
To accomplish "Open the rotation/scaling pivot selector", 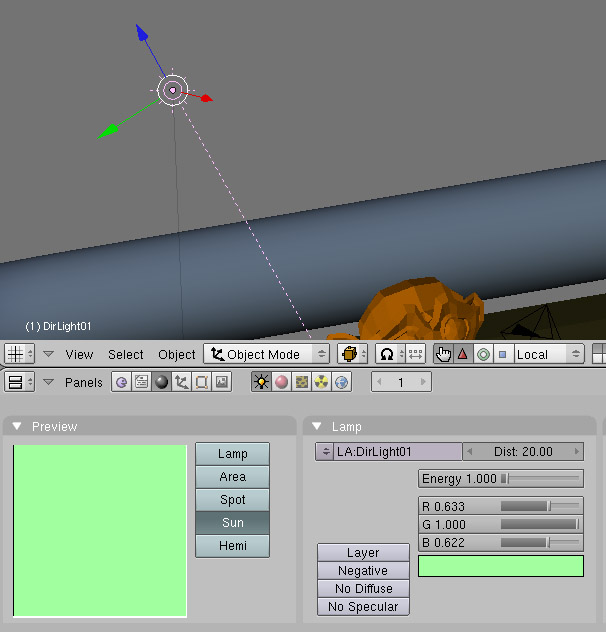I will (x=390, y=354).
